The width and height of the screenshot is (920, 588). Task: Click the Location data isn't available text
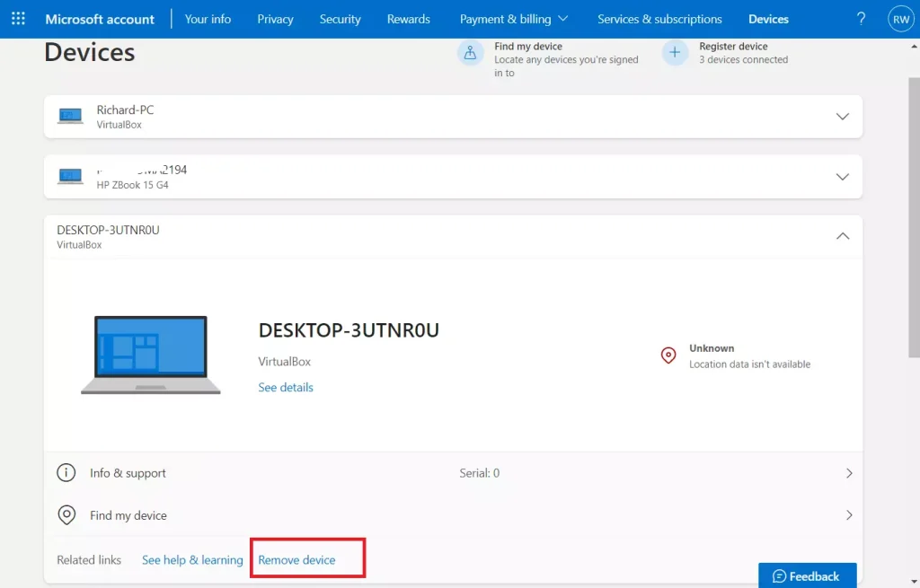(750, 364)
